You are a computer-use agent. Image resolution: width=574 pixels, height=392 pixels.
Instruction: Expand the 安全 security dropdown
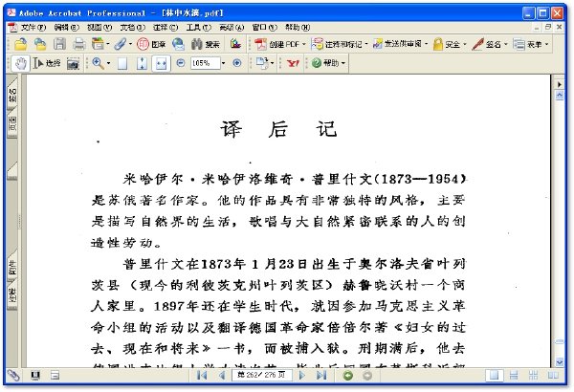(465, 44)
